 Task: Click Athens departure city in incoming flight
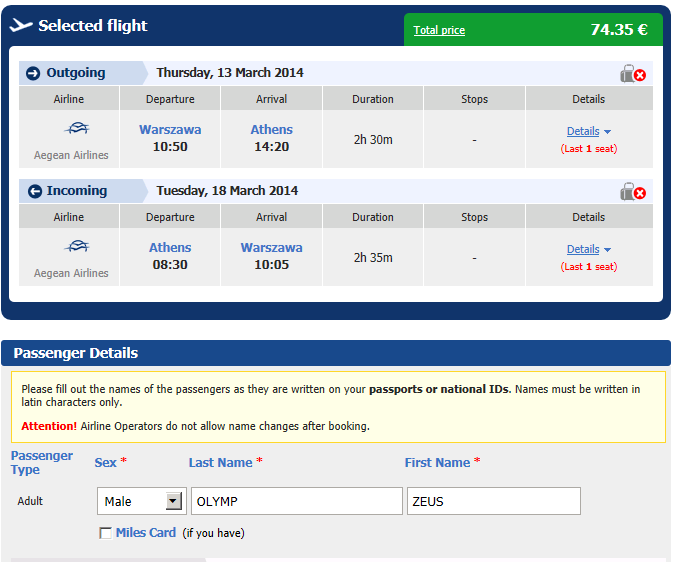pos(170,247)
